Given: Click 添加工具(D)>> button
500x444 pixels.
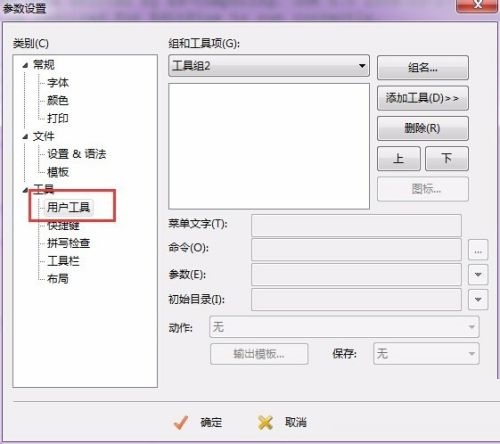Looking at the screenshot, I should [x=423, y=98].
